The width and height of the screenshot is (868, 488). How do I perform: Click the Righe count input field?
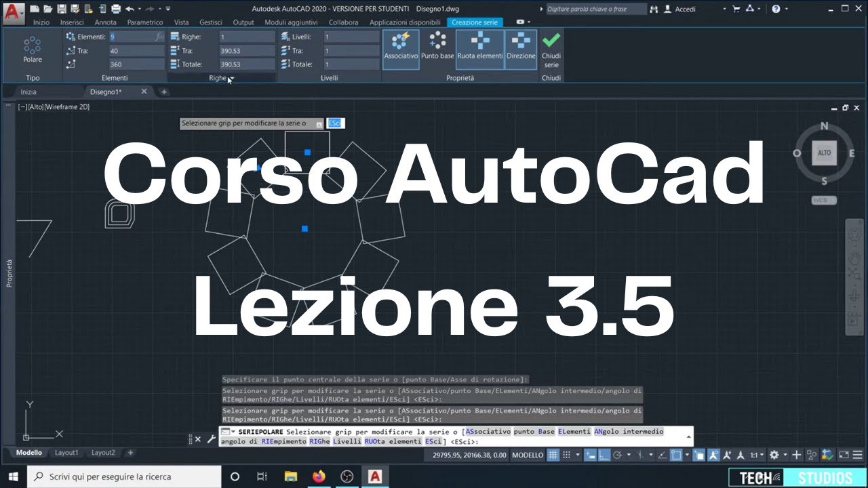(247, 37)
